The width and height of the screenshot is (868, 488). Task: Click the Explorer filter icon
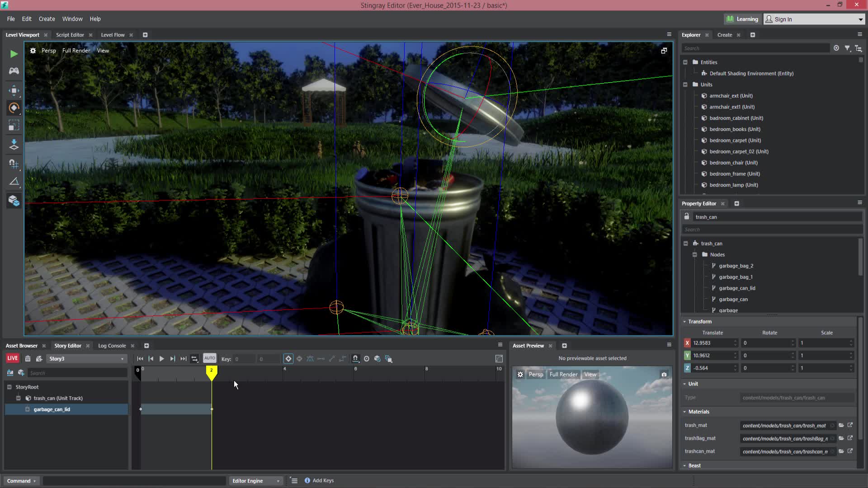point(848,48)
